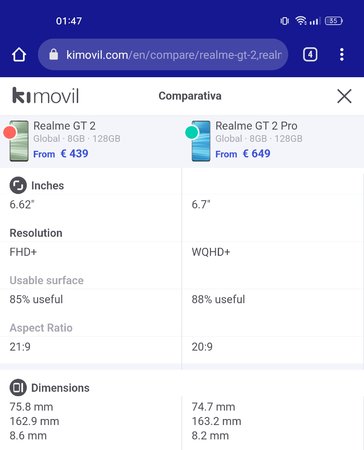Tap the Wi-Fi signal status icon
364x450 pixels.
click(x=301, y=21)
